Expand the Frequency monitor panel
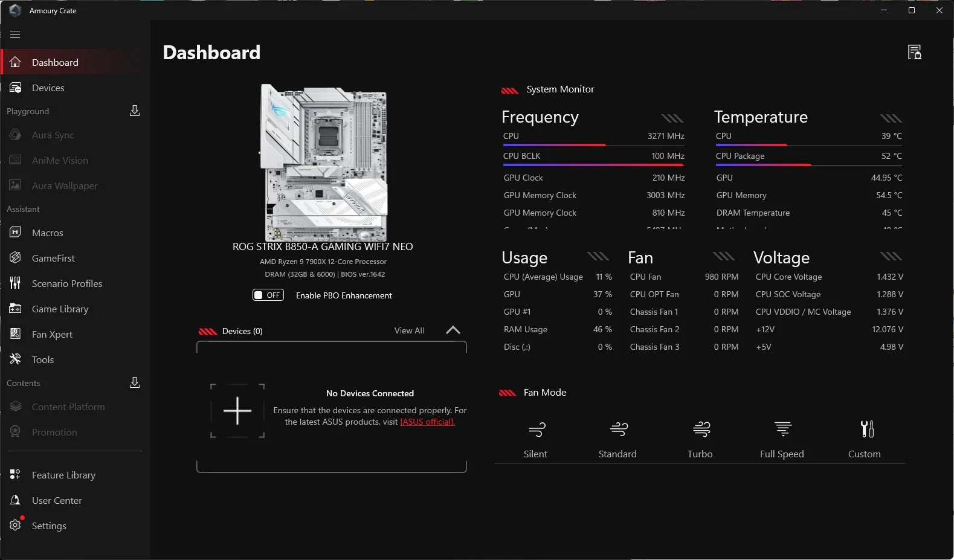 pyautogui.click(x=672, y=118)
